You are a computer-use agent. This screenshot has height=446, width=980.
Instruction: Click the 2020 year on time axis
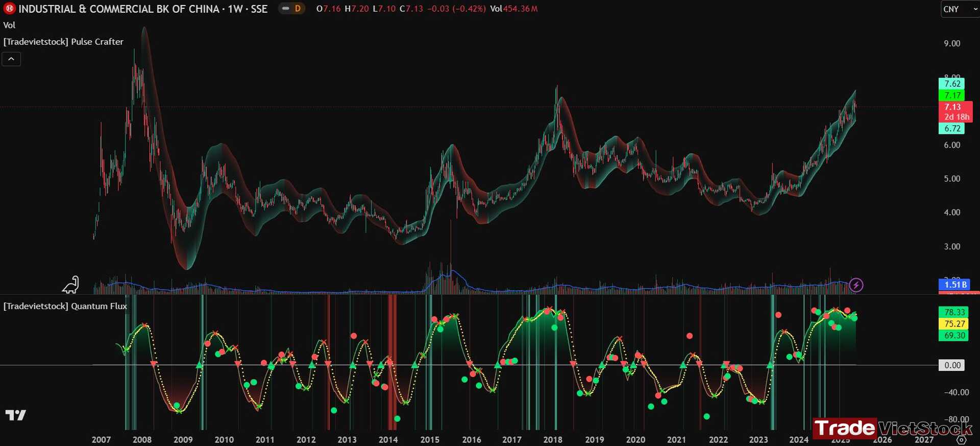coord(635,440)
